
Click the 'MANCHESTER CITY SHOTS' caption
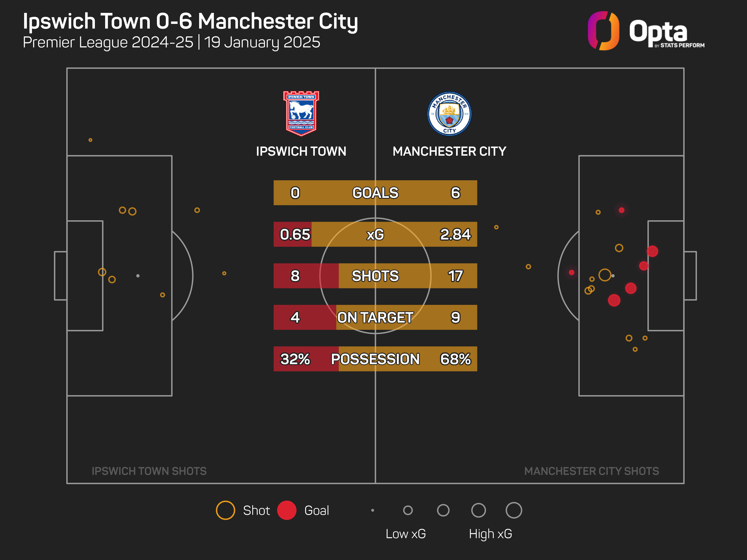(x=591, y=471)
